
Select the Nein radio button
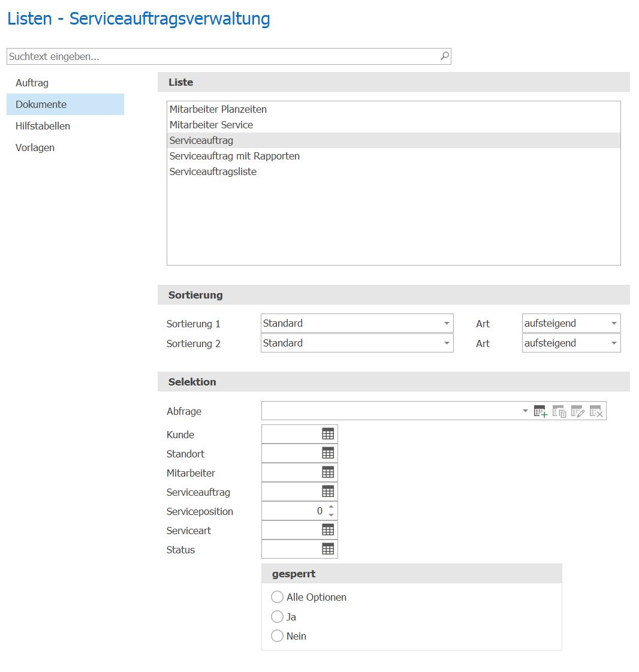278,635
